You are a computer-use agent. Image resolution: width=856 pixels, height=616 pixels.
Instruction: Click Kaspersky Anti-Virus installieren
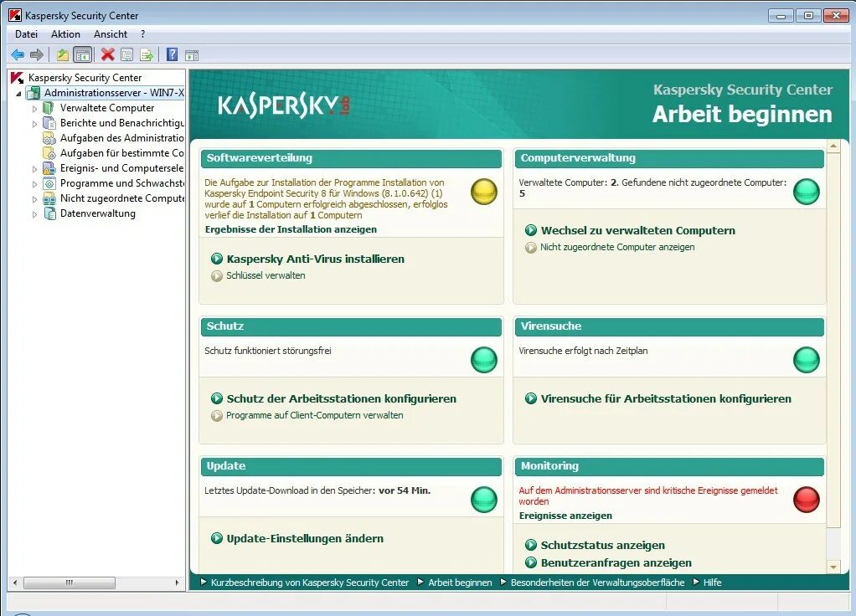pos(316,259)
